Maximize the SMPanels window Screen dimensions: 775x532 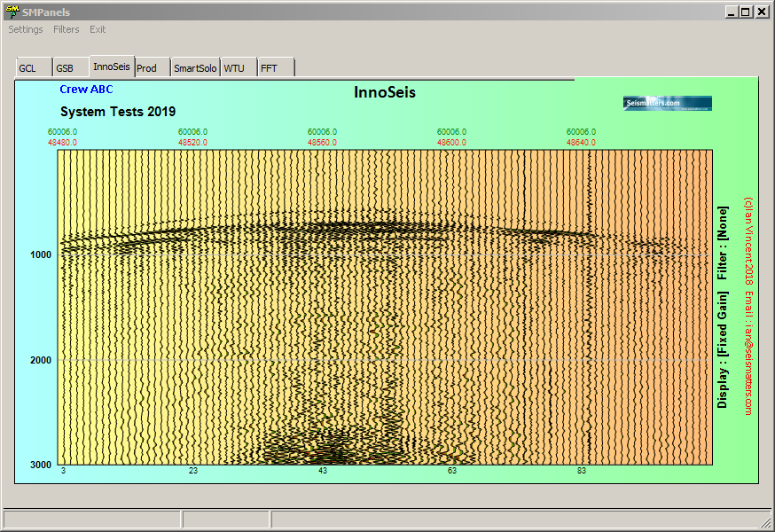pos(746,12)
